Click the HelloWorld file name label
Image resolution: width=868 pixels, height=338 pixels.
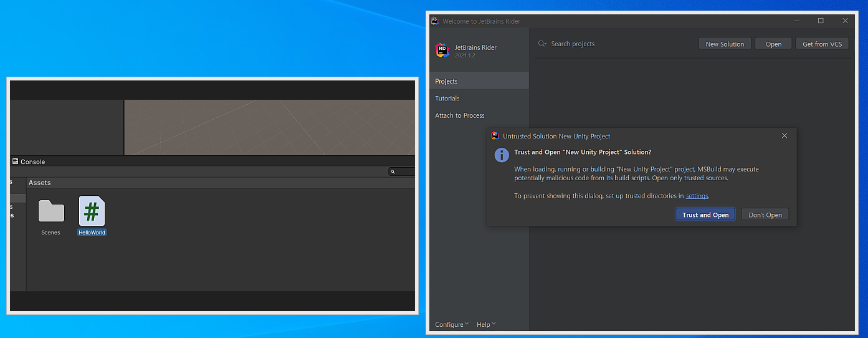coord(92,233)
